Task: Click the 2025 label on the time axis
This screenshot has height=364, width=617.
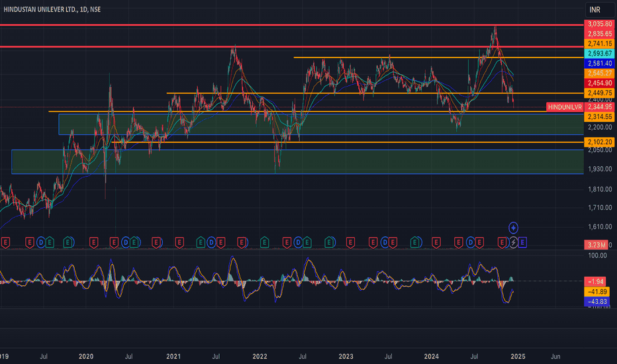Action: (x=518, y=357)
